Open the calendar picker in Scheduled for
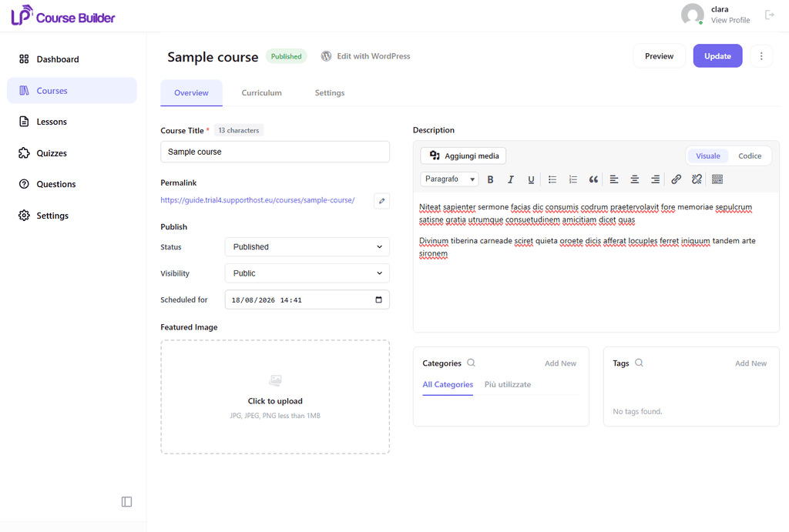Screen dimensions: 789x532 click(x=378, y=299)
